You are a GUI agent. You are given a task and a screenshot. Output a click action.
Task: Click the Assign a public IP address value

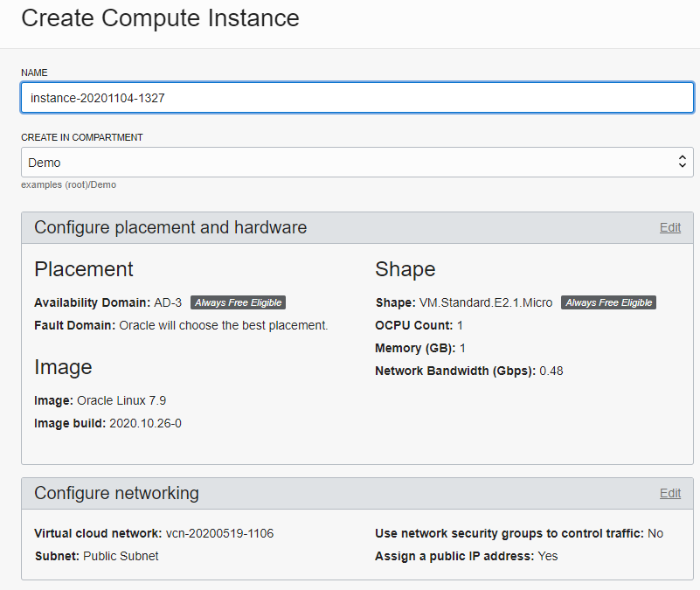point(548,556)
